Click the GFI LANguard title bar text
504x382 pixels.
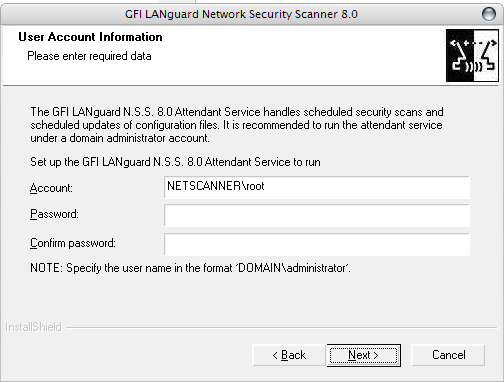coord(241,14)
